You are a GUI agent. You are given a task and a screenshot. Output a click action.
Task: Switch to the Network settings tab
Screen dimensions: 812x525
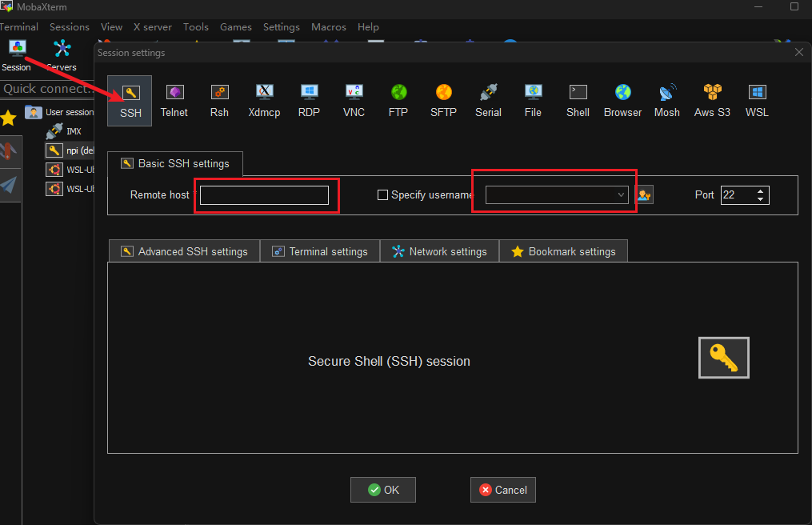point(440,251)
